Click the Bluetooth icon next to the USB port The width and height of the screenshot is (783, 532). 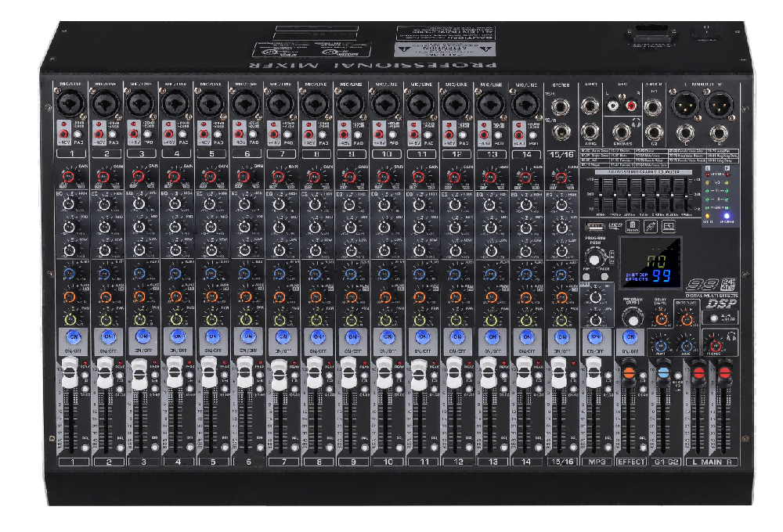coord(649,226)
